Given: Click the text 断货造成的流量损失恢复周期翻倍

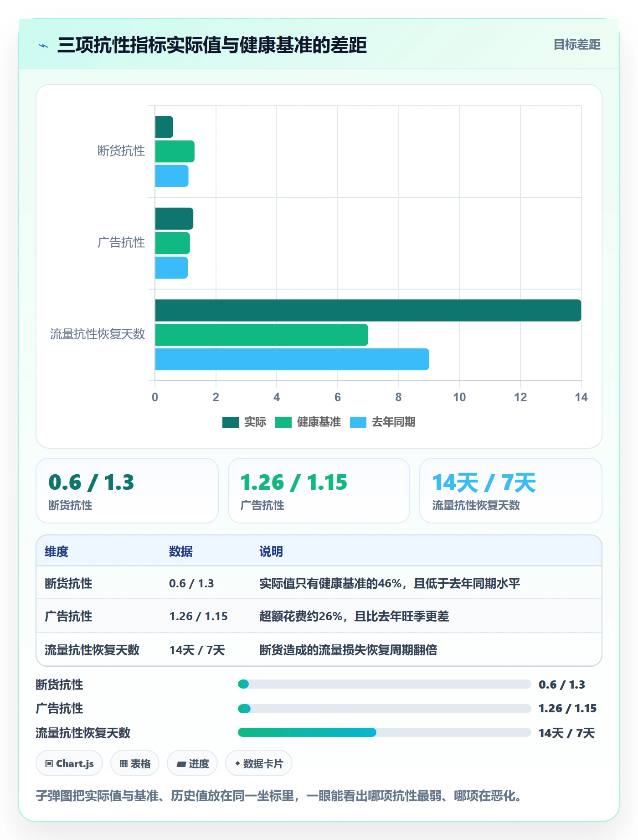Looking at the screenshot, I should (348, 650).
